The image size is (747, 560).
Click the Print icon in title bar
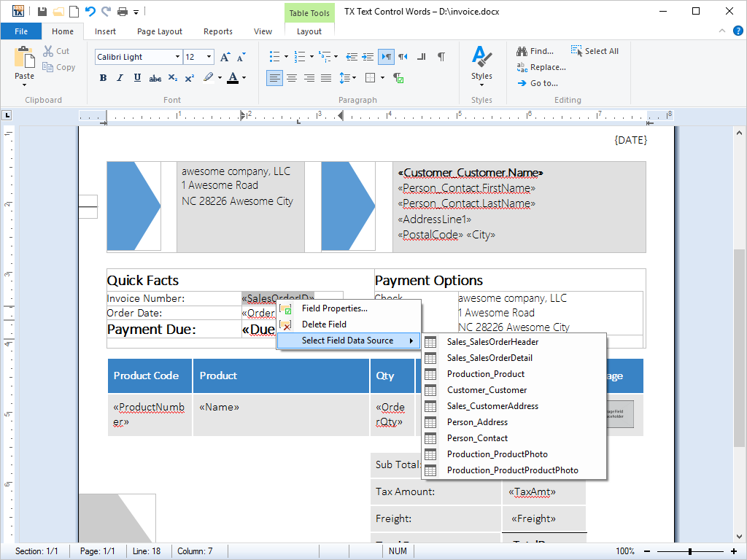pyautogui.click(x=123, y=11)
